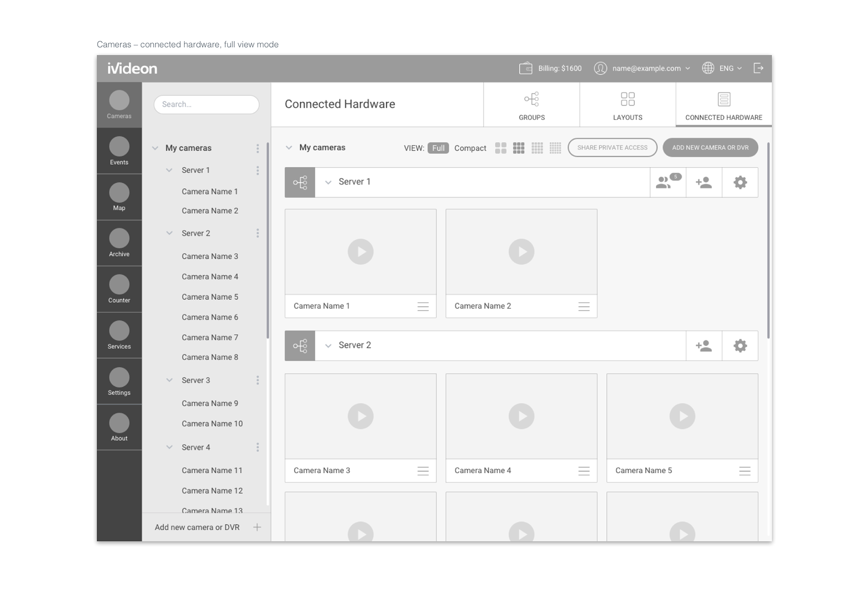Click the main panel vertical scrollbar
868x594 pixels.
pos(768,240)
